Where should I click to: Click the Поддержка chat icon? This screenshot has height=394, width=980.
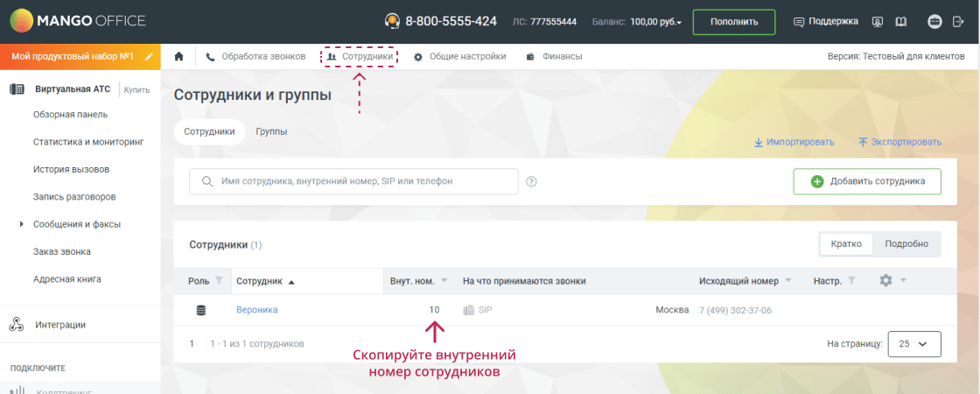click(799, 22)
